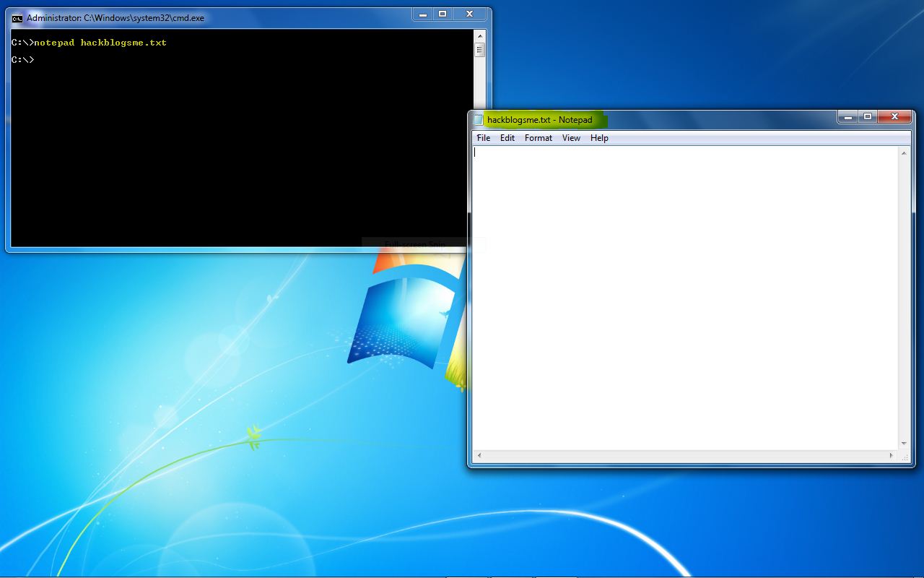Image resolution: width=924 pixels, height=578 pixels.
Task: Click the Notepad vertical scroll down arrow
Action: tap(904, 444)
